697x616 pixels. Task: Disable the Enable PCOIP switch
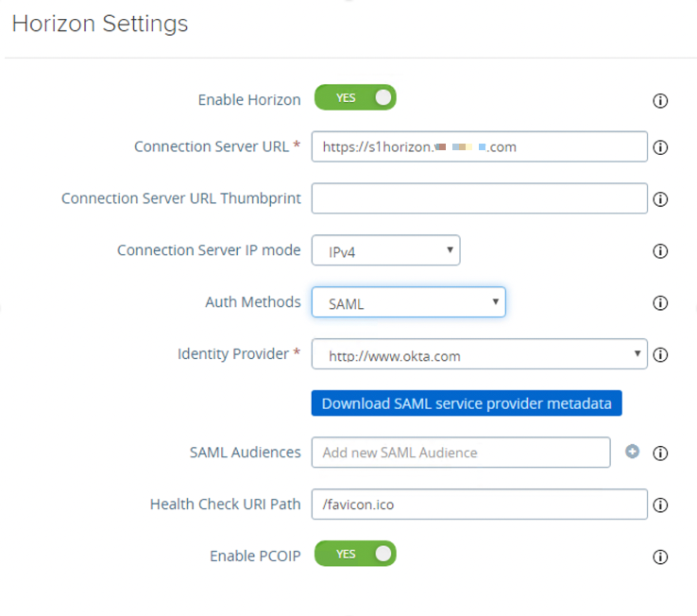click(x=355, y=554)
